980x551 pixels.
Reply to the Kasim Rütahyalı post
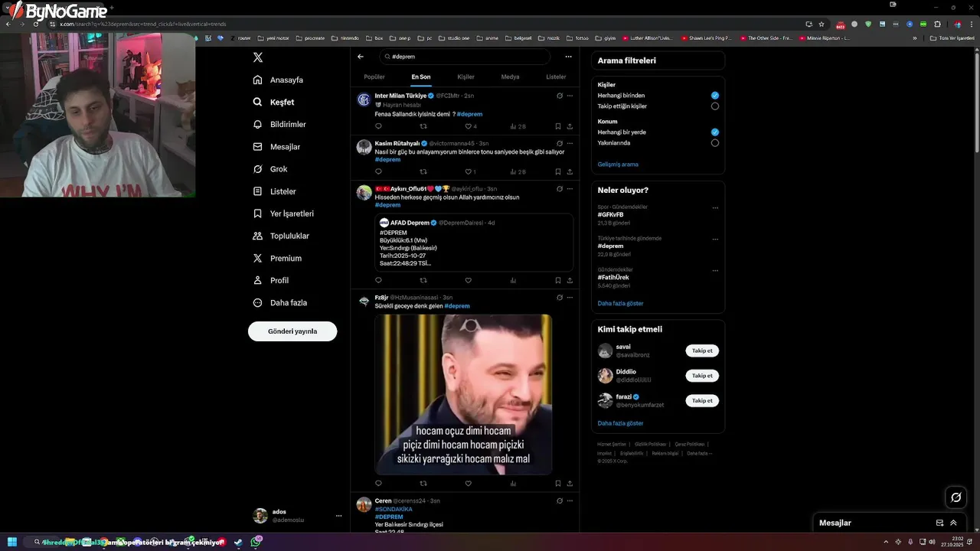click(378, 172)
